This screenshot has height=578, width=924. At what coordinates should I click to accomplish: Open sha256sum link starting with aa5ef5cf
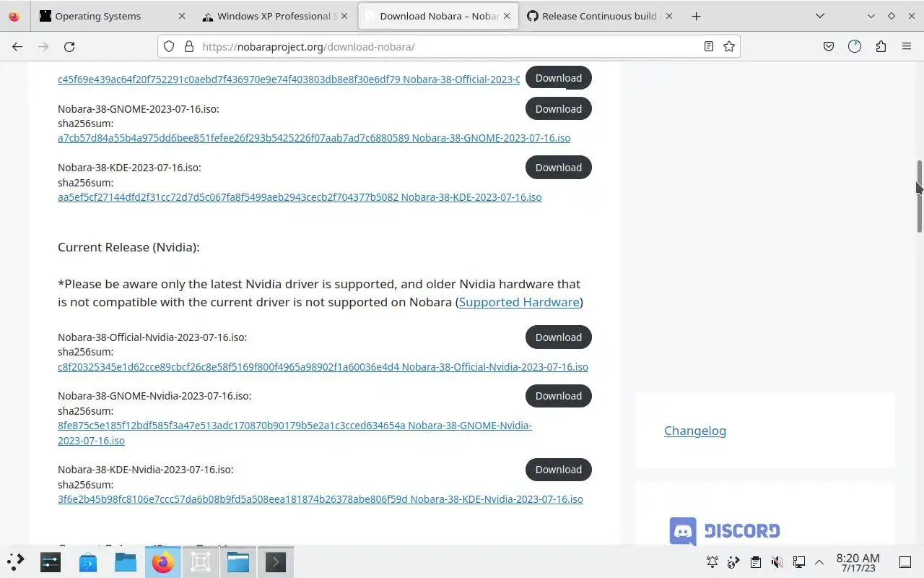300,197
